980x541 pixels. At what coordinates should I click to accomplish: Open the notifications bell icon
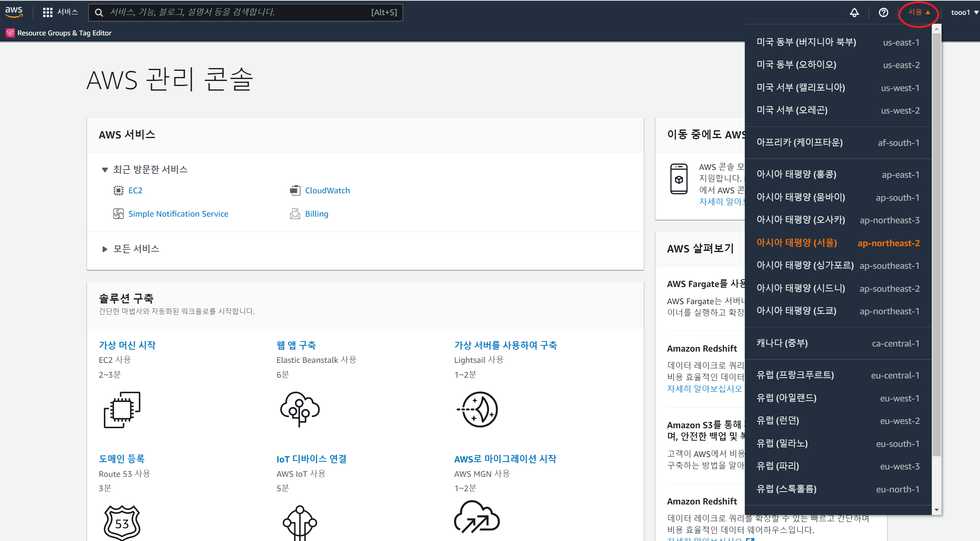tap(854, 12)
